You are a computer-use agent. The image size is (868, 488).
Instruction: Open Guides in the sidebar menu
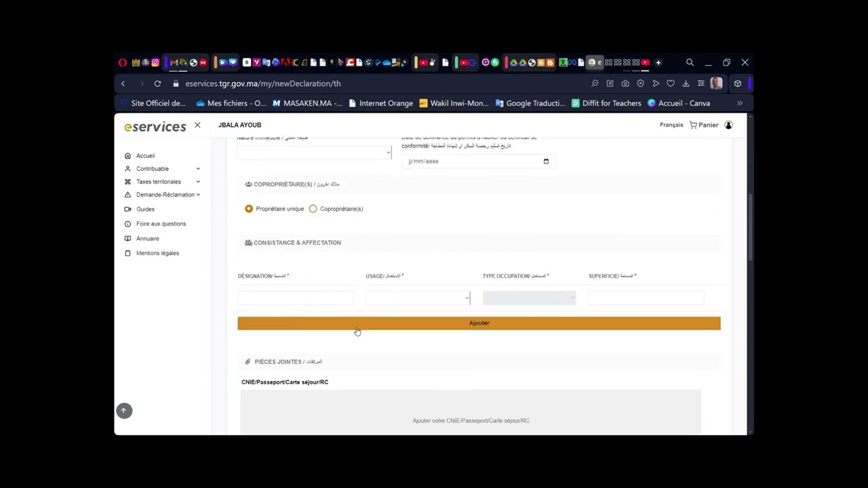145,209
